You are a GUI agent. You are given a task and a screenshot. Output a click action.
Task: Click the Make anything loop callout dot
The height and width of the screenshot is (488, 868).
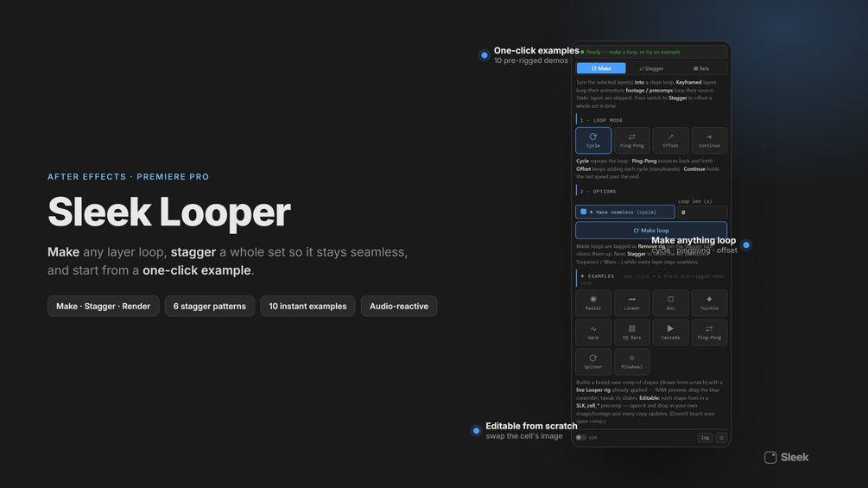(746, 244)
